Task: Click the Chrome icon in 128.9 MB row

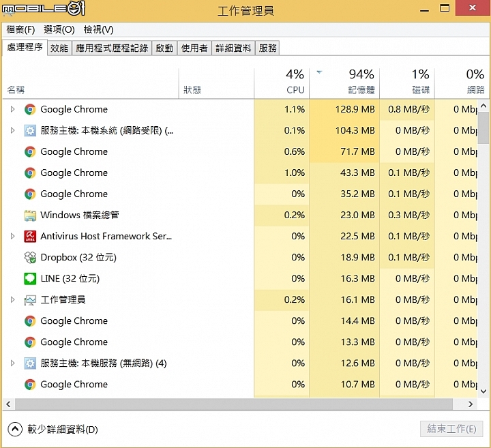Action: [30, 110]
